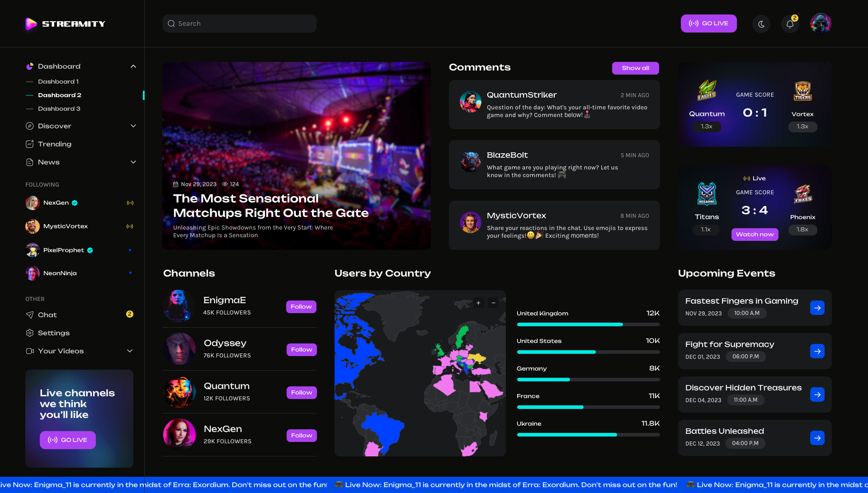Click the GO LIVE button in the header

point(708,23)
